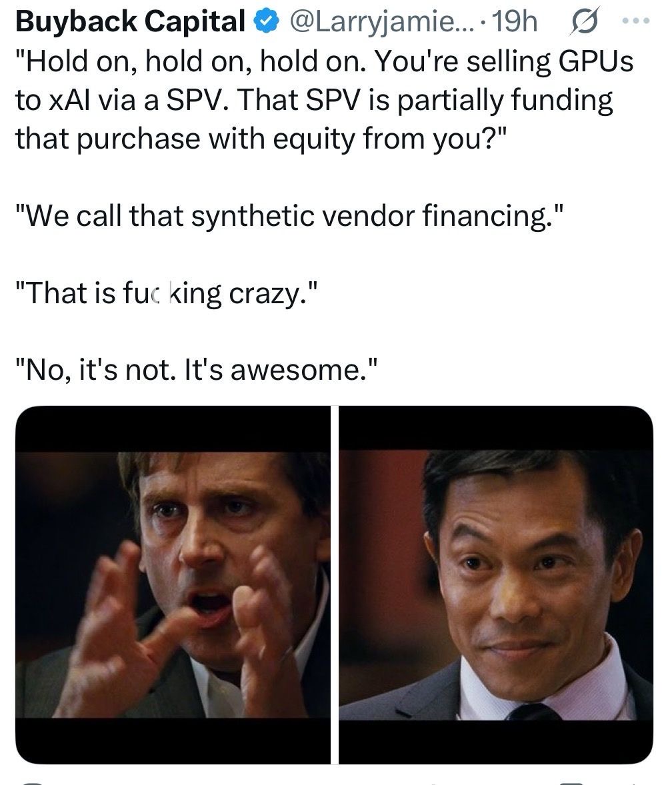Image resolution: width=672 pixels, height=785 pixels.
Task: Click the "king crazy" quote line
Action: click(x=167, y=293)
